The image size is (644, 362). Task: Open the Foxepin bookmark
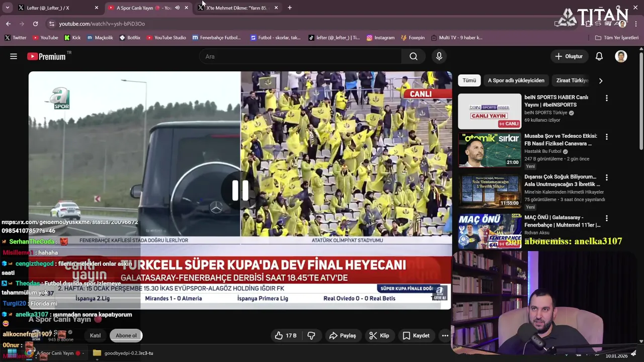click(x=413, y=38)
